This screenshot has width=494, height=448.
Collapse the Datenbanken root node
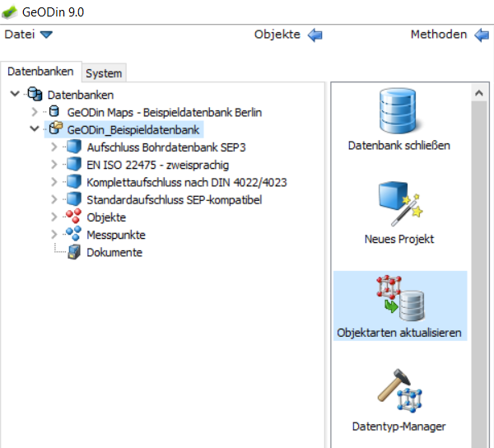click(x=15, y=94)
